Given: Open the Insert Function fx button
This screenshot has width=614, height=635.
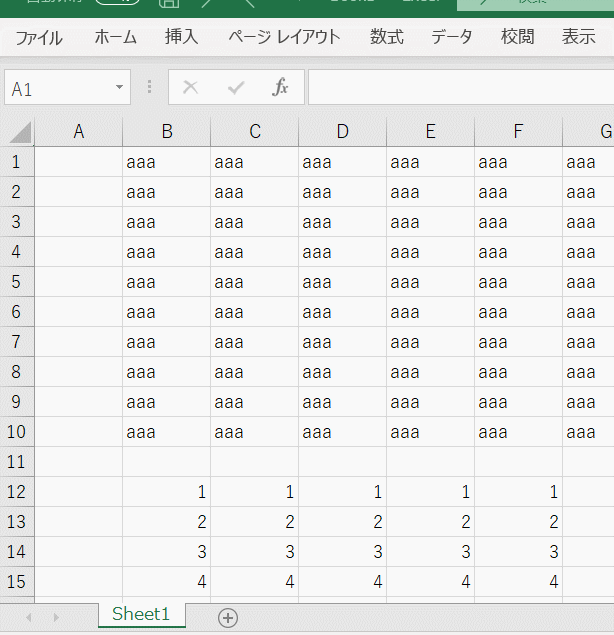Looking at the screenshot, I should pos(280,87).
